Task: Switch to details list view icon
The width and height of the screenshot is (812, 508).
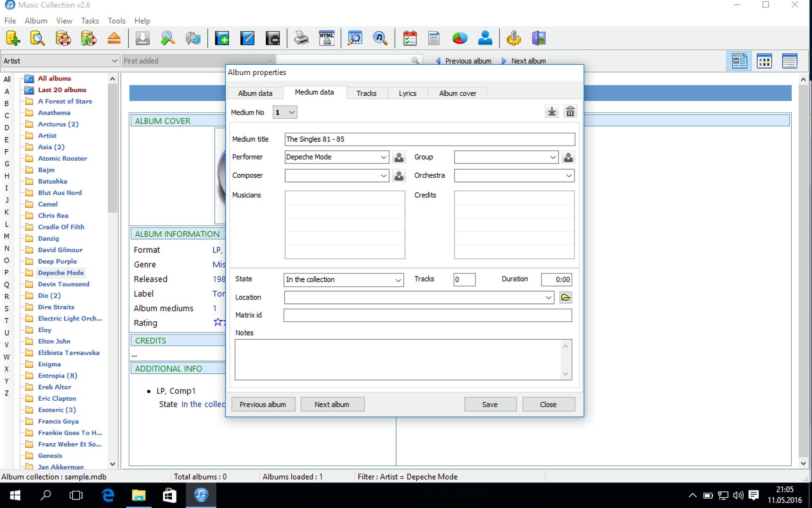Action: 739,61
